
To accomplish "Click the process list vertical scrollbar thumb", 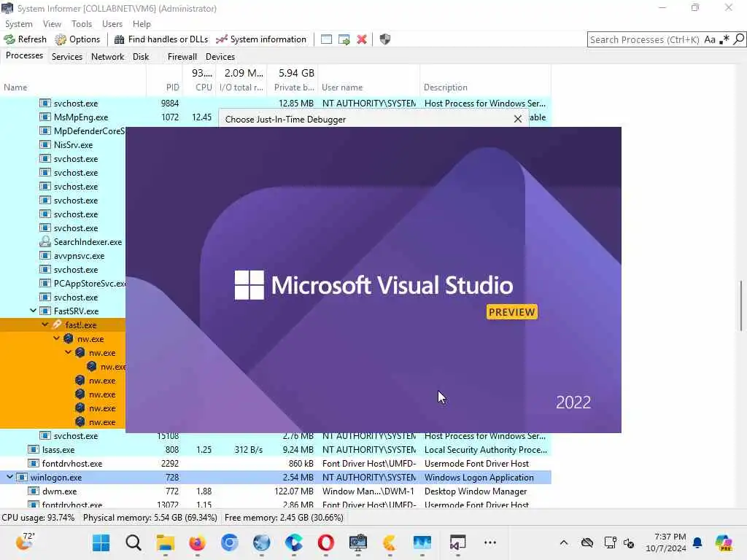I will [x=741, y=306].
